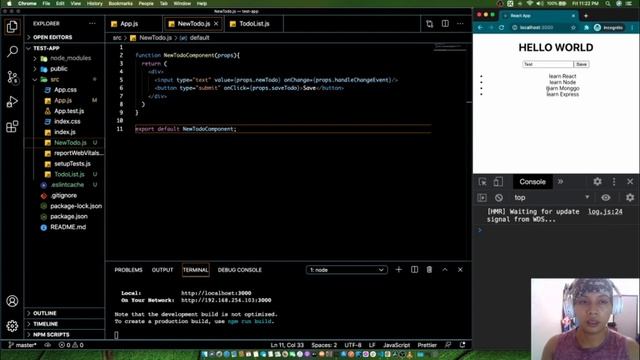Toggle the console sidebar
Viewport: 640px width, 360px height.
tap(482, 198)
